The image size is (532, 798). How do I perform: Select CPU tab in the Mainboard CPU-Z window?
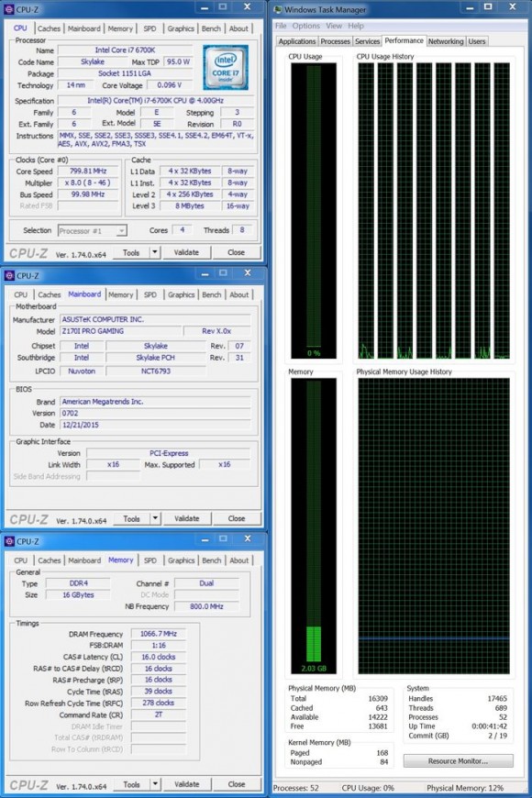click(x=21, y=294)
